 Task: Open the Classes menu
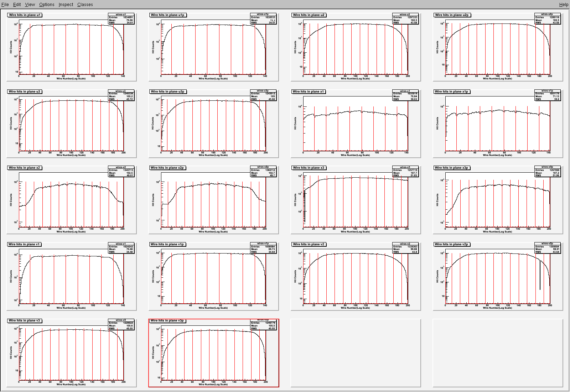[85, 4]
